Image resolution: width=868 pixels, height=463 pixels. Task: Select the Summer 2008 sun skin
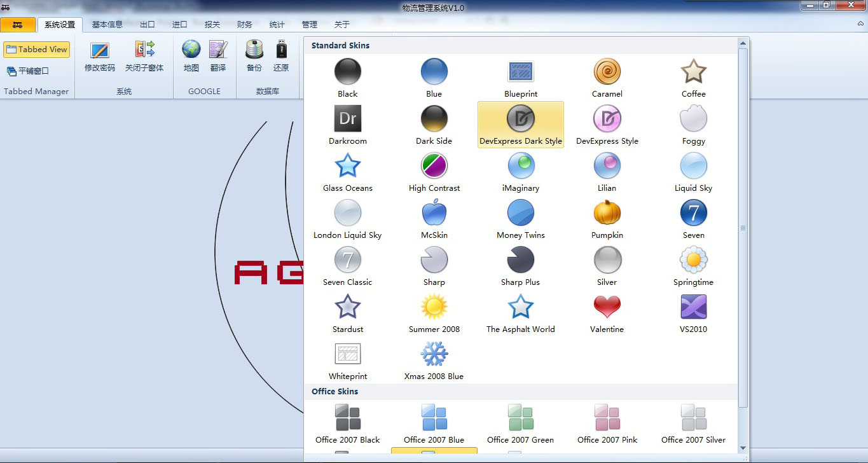434,307
